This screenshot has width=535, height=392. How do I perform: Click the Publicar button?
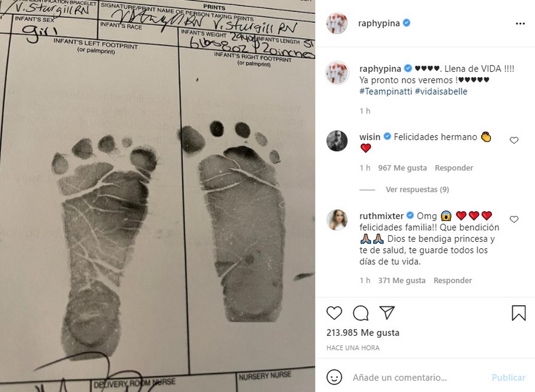click(508, 377)
